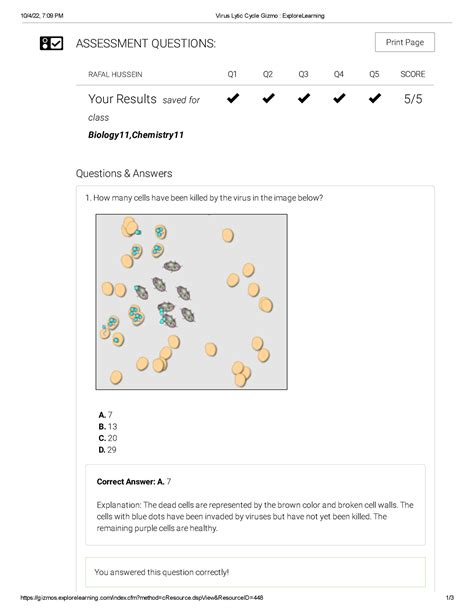The image size is (474, 613).
Task: Click the Q5 checkmark icon
Action: 374,98
